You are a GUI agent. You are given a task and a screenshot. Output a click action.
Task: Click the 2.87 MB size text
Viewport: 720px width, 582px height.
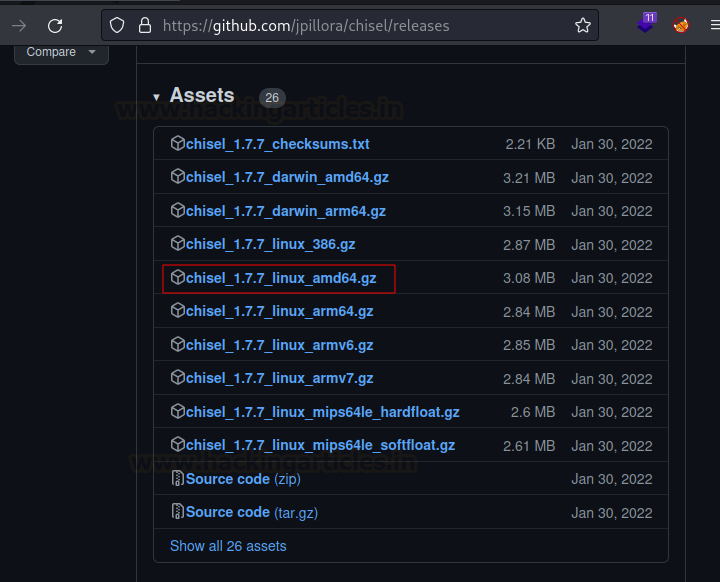point(529,245)
